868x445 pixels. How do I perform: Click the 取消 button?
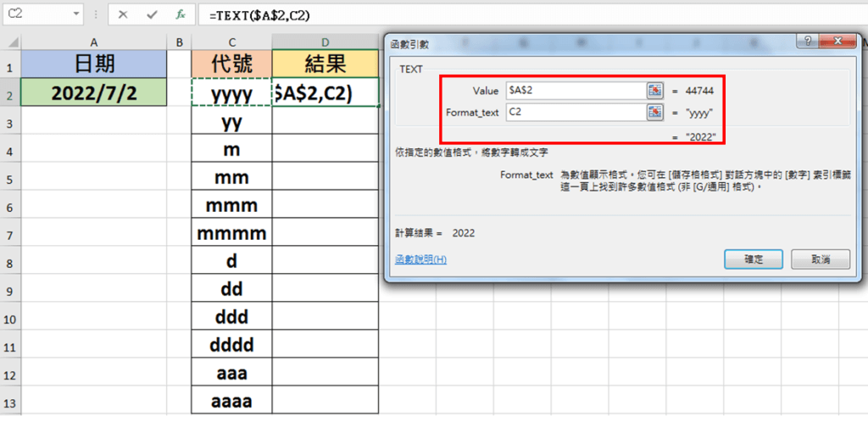tap(820, 259)
